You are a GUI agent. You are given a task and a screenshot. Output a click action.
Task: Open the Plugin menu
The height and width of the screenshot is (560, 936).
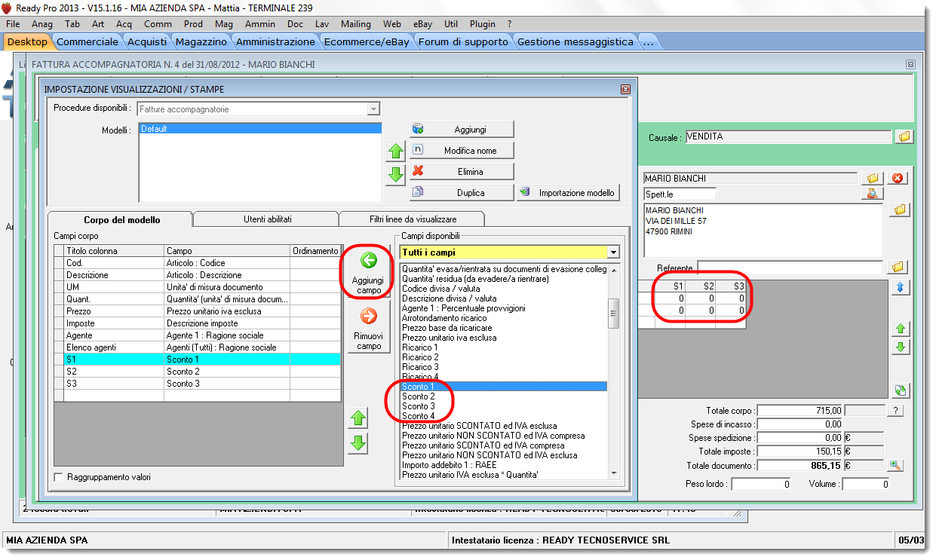click(x=483, y=24)
